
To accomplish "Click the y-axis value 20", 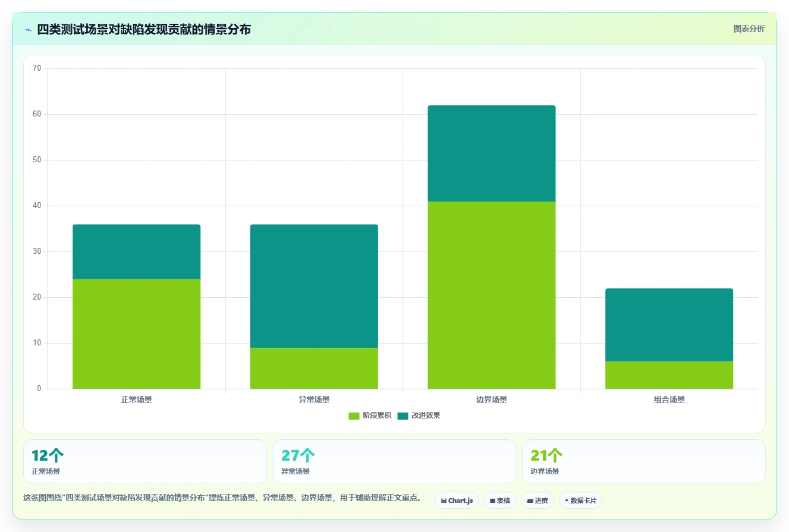I will pos(37,297).
